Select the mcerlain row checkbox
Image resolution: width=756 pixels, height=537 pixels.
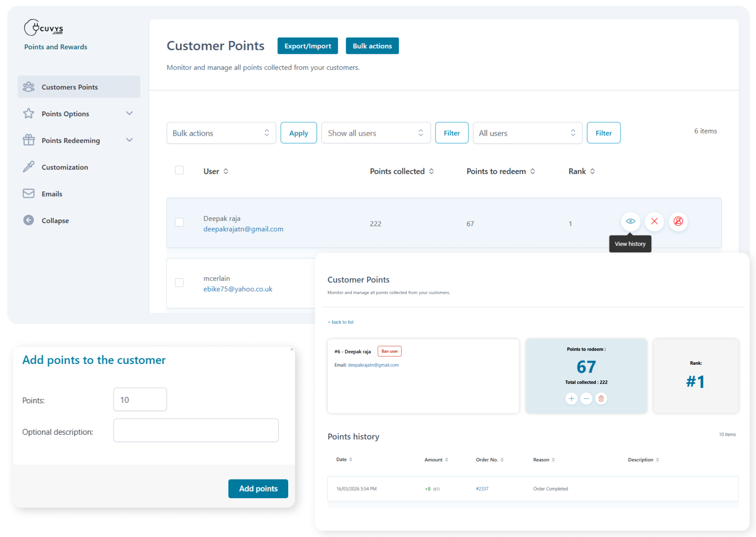click(179, 282)
